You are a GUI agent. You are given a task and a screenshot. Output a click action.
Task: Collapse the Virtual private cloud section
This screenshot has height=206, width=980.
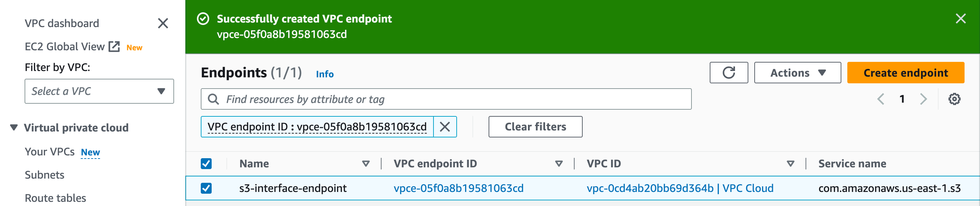[14, 128]
